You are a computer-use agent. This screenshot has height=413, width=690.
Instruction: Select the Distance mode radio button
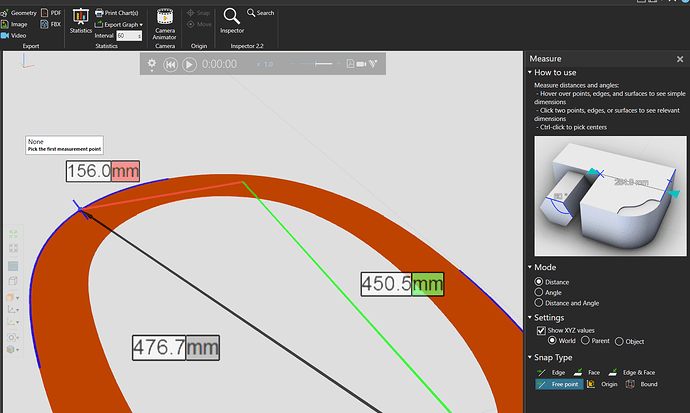tap(540, 283)
